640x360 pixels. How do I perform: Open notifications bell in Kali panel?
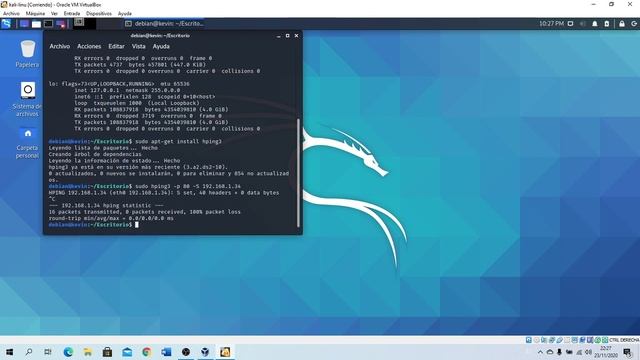595,24
